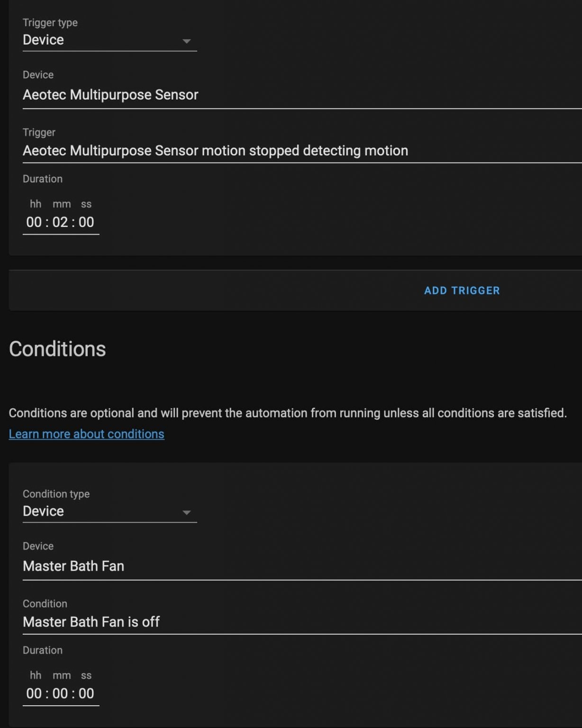Click the trigger duration minutes value 02
The image size is (582, 728).
[x=60, y=222]
